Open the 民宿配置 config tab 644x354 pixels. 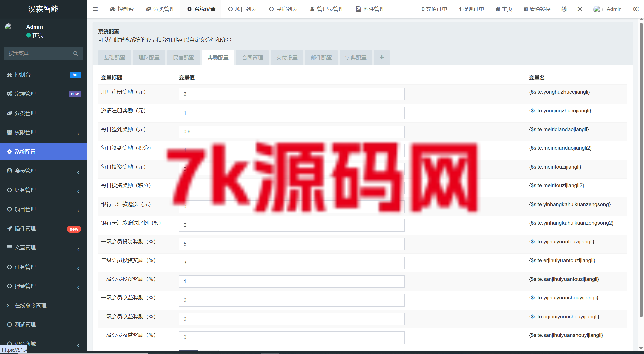click(183, 58)
